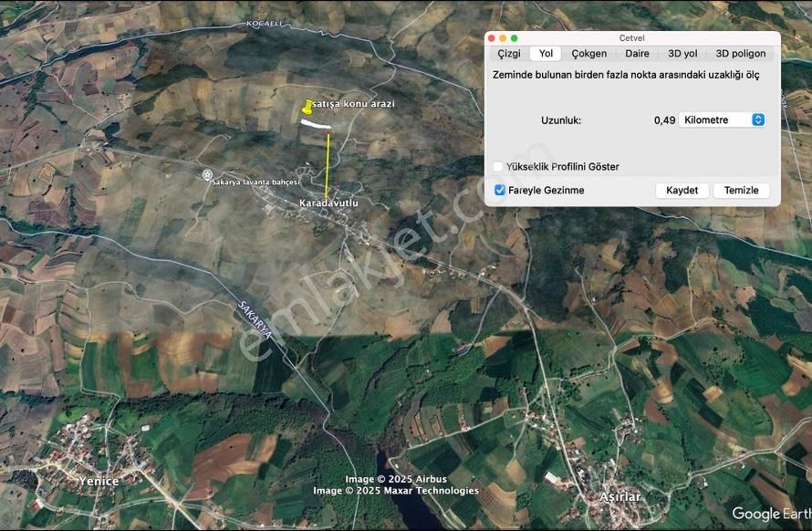The width and height of the screenshot is (812, 531).
Task: Click the yellow pushpin marking satışa konu arazi
Action: (305, 107)
